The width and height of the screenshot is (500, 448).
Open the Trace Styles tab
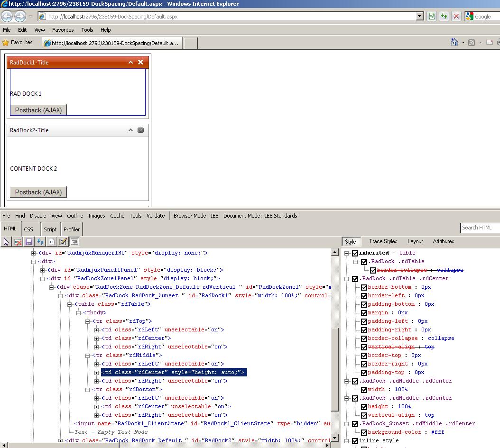pyautogui.click(x=383, y=241)
